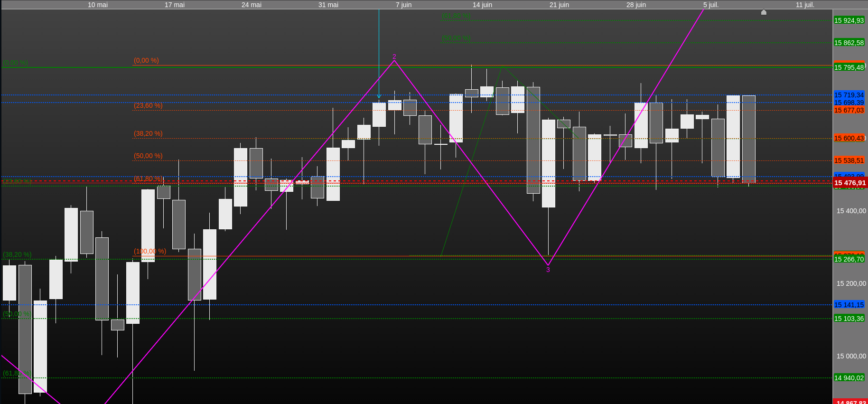
Task: Click the orange 15 677,03 price tag
Action: pos(849,110)
